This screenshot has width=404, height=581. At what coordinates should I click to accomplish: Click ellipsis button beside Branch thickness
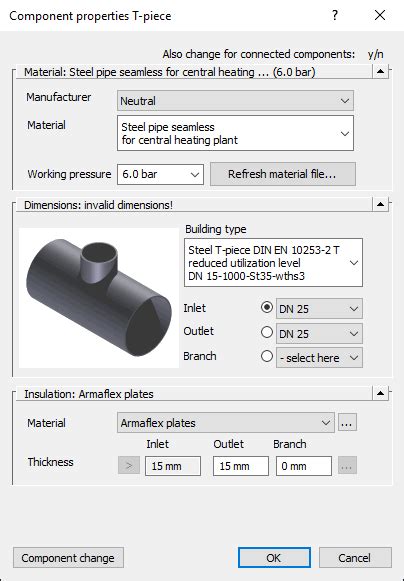(347, 466)
